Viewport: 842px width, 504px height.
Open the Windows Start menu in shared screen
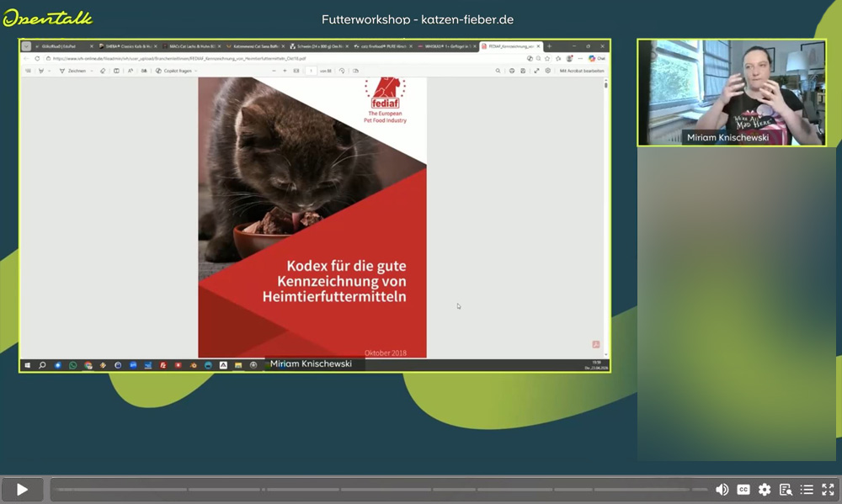28,365
